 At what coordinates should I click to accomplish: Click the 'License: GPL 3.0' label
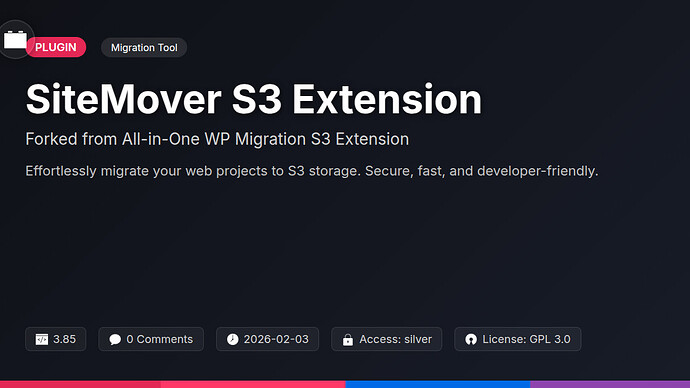(x=526, y=339)
